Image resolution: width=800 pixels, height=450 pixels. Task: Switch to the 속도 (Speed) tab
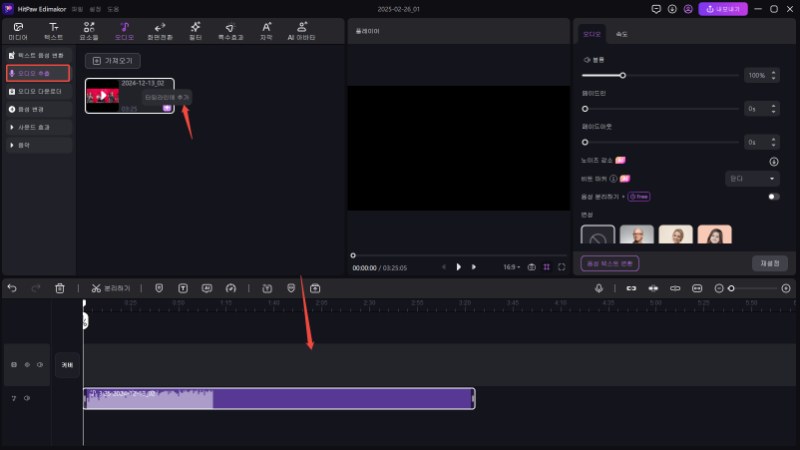coord(622,34)
